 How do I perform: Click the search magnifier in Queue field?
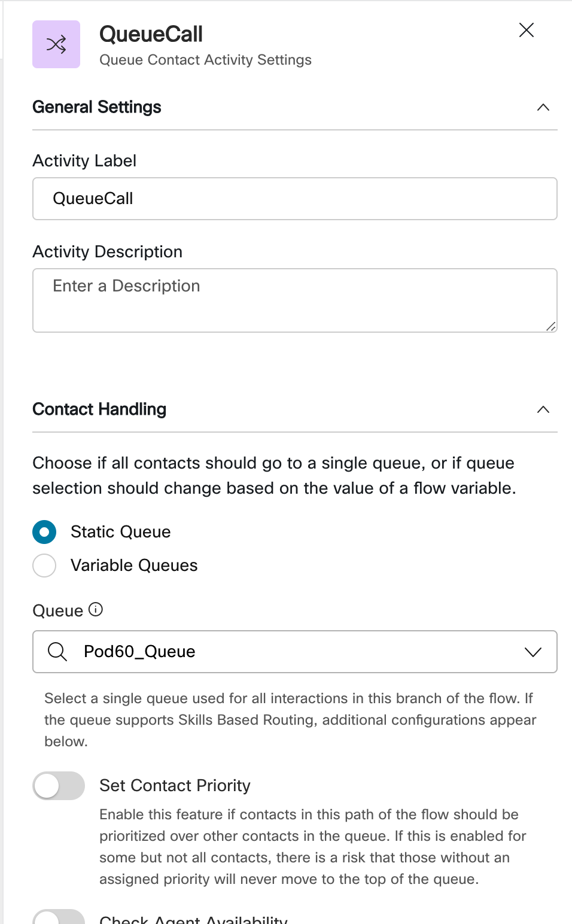click(x=57, y=652)
